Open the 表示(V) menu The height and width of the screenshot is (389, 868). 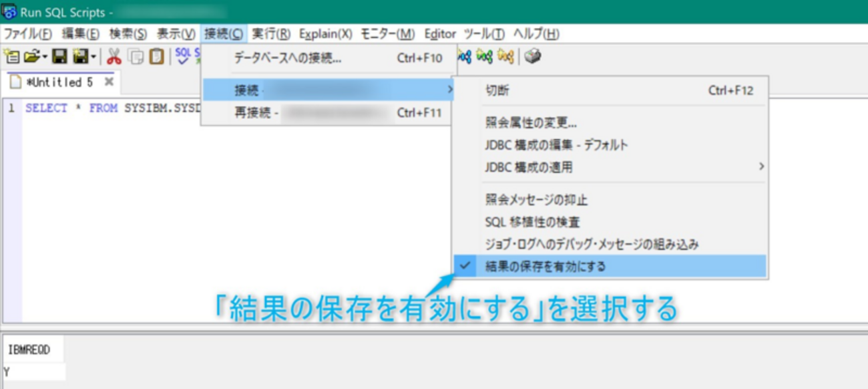coord(176,33)
